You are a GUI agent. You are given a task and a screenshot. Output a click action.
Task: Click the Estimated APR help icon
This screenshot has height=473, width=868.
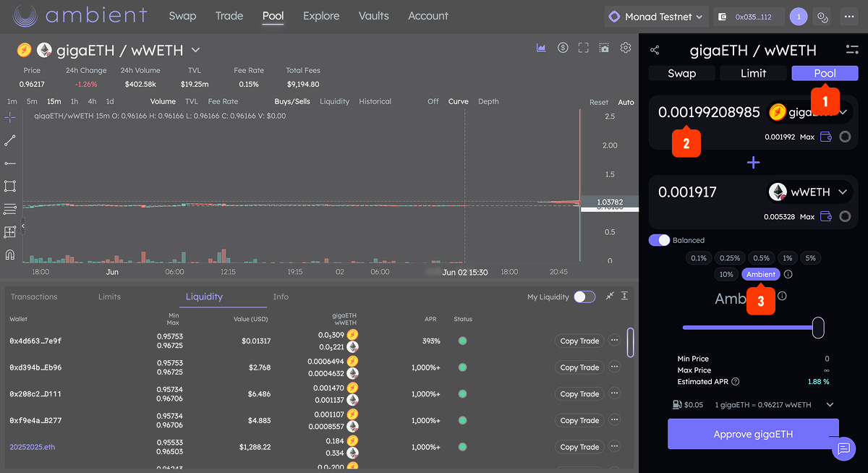pyautogui.click(x=736, y=382)
